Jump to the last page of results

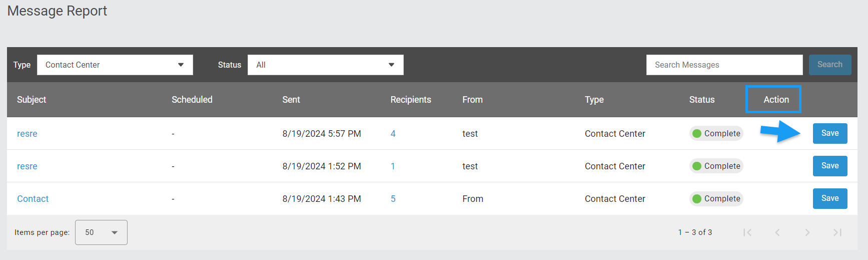pos(837,232)
